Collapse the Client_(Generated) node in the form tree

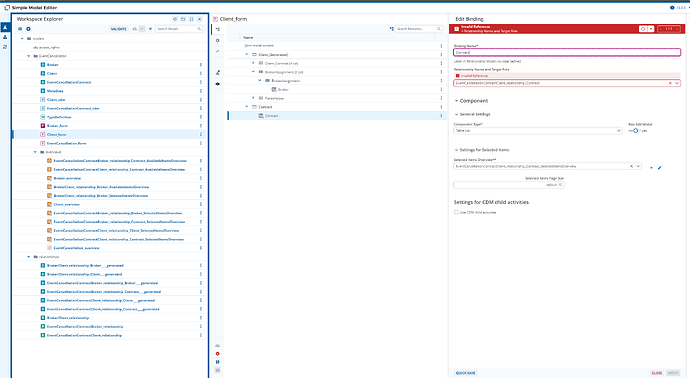pos(247,55)
